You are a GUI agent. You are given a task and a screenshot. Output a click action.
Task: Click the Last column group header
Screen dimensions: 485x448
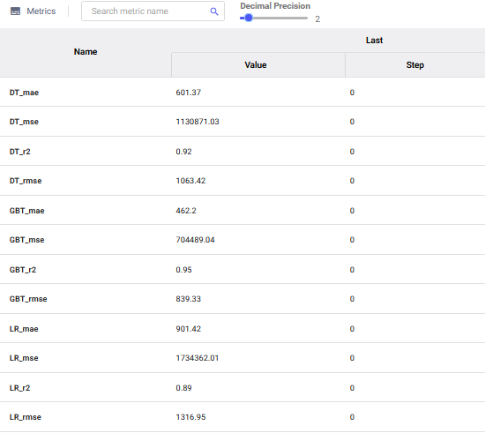pos(374,41)
